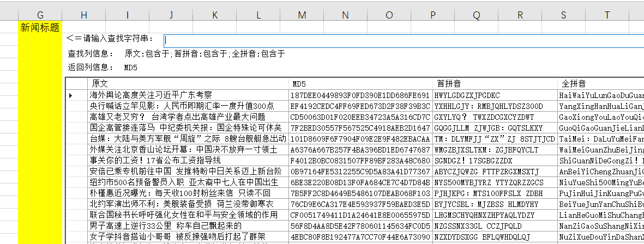The image size is (644, 244).
Task: Select column O header
Action: pos(389,15)
